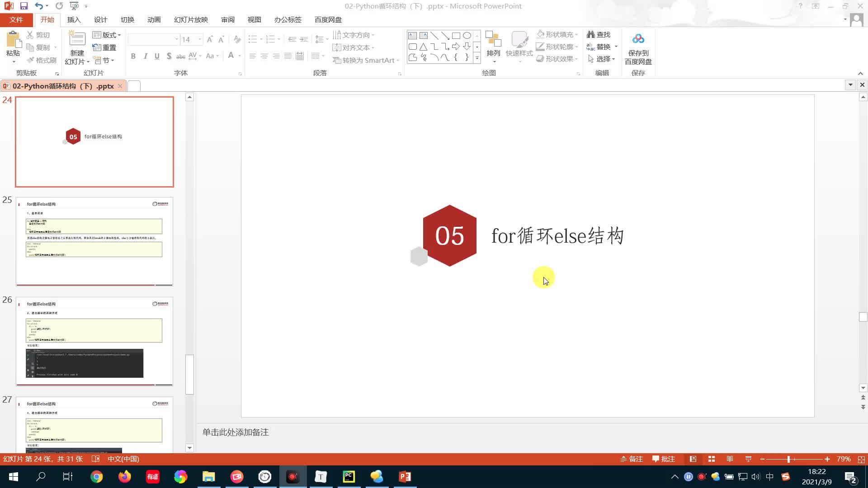Insert a New Slide with 新建幻灯片
The image size is (868, 488).
tap(77, 48)
